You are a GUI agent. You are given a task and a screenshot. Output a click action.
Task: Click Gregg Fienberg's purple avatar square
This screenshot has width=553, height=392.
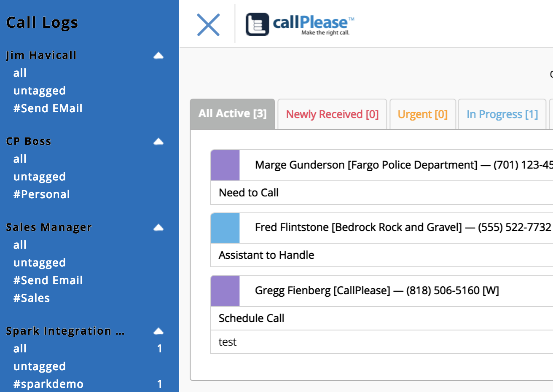(x=225, y=290)
